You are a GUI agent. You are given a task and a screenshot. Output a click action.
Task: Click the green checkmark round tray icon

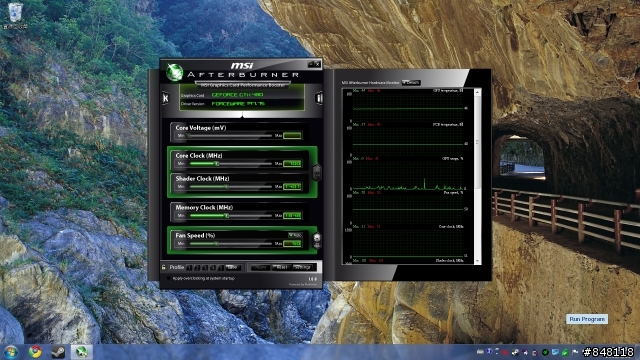click(545, 352)
